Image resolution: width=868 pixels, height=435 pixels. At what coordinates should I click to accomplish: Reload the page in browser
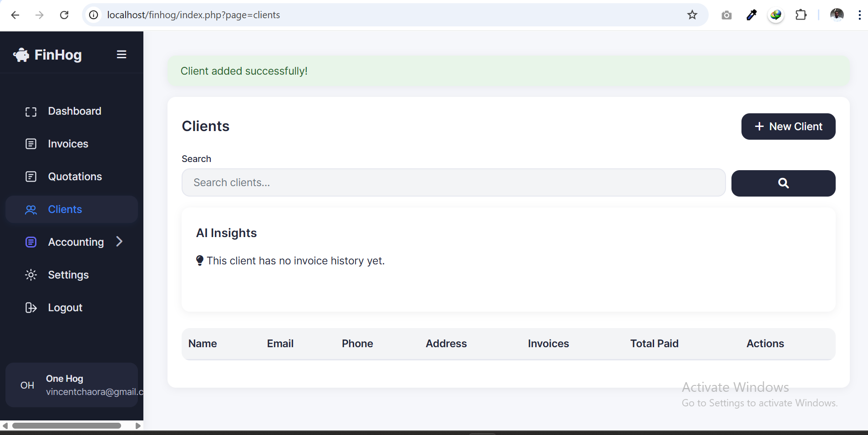click(64, 15)
